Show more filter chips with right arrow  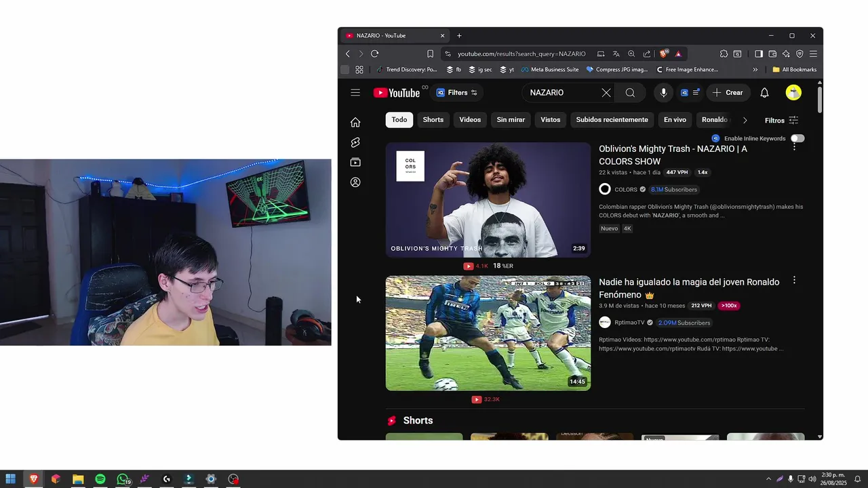[745, 120]
